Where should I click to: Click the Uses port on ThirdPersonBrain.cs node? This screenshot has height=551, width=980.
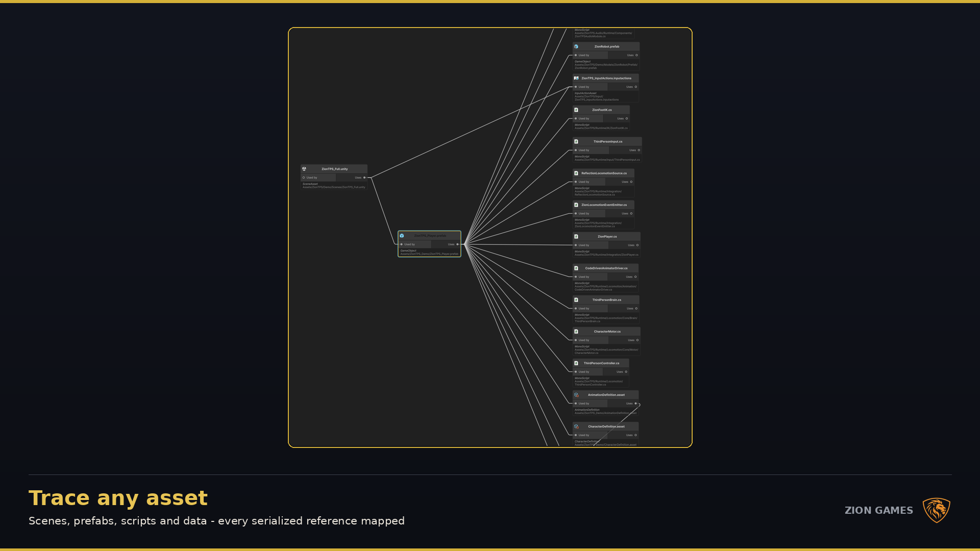pyautogui.click(x=636, y=308)
